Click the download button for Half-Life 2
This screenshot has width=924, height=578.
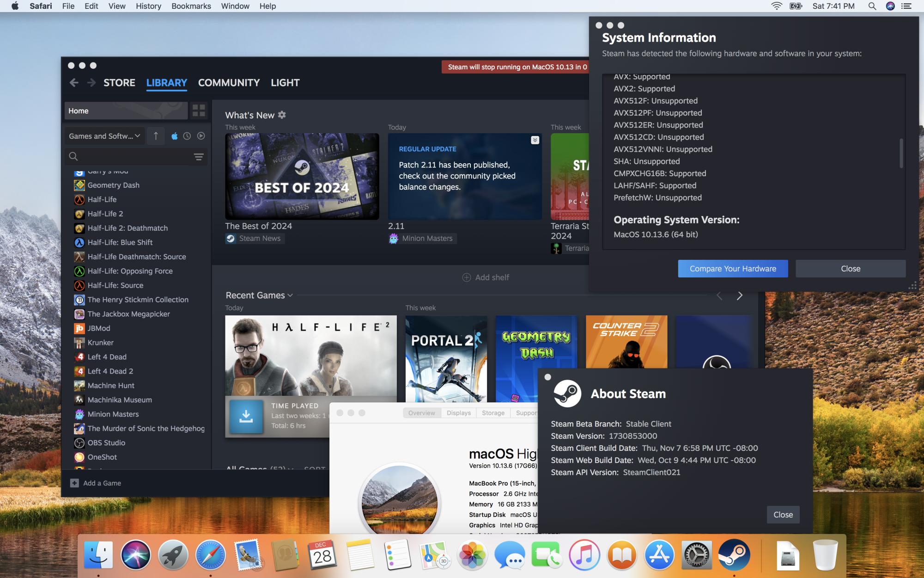[x=246, y=416]
